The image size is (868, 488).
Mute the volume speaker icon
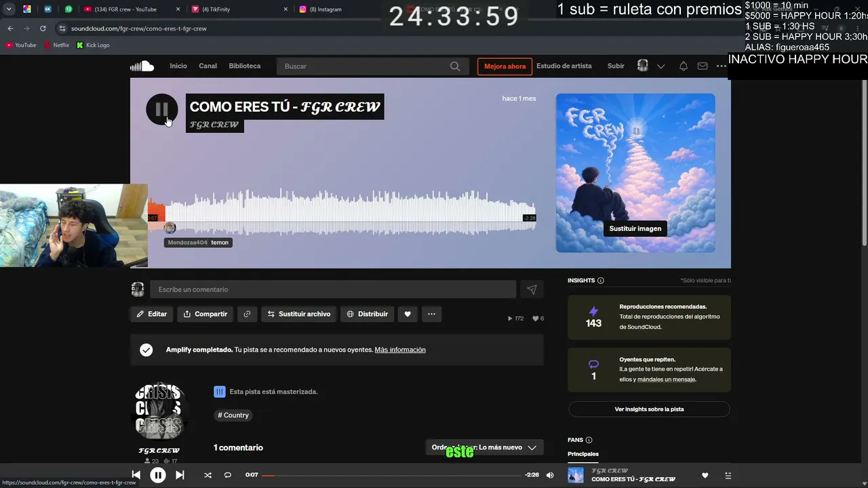pos(550,475)
